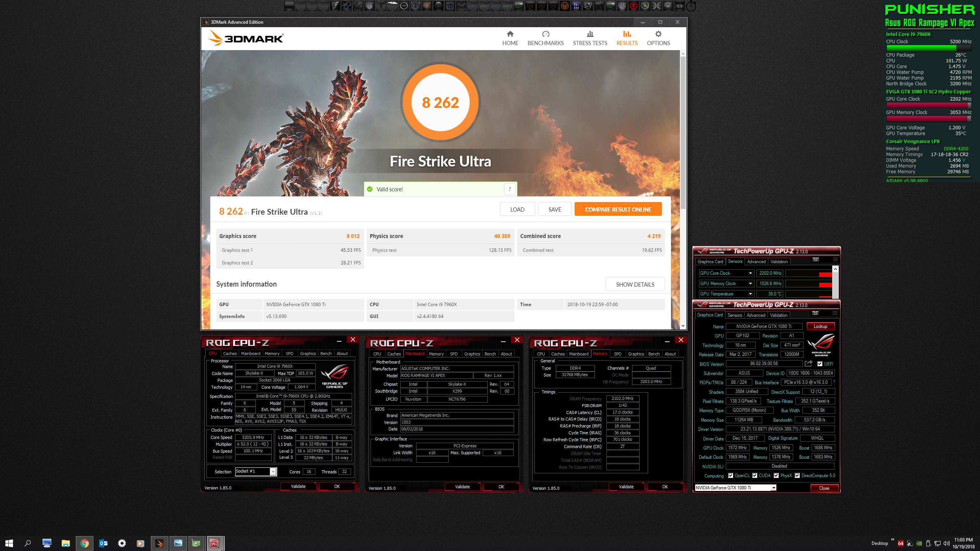Click SAVE button in 3DMark results

[x=555, y=209]
